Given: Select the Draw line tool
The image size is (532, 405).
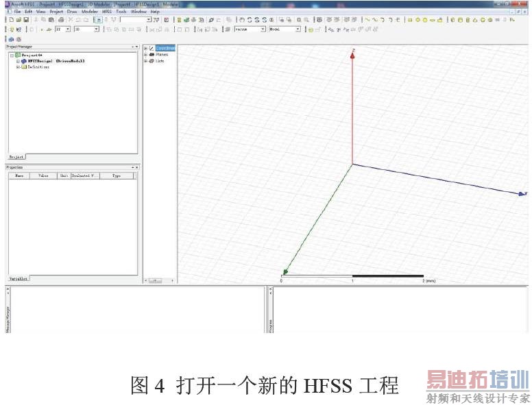Looking at the screenshot, I should pyautogui.click(x=367, y=20).
